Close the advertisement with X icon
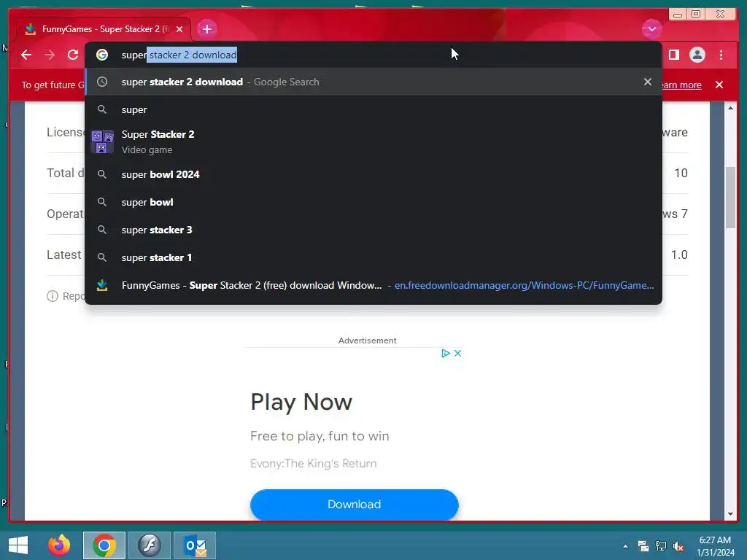 coord(457,354)
